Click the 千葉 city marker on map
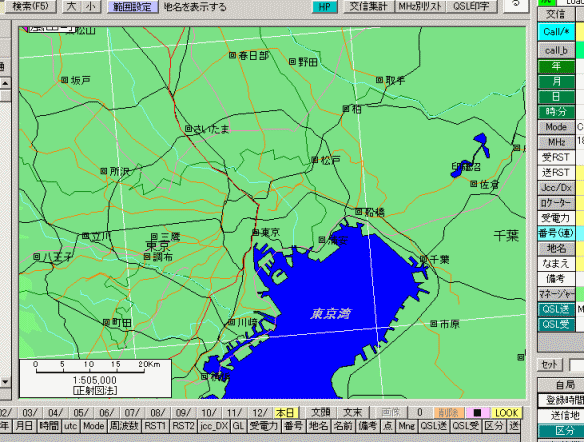584x442 pixels. pos(423,259)
